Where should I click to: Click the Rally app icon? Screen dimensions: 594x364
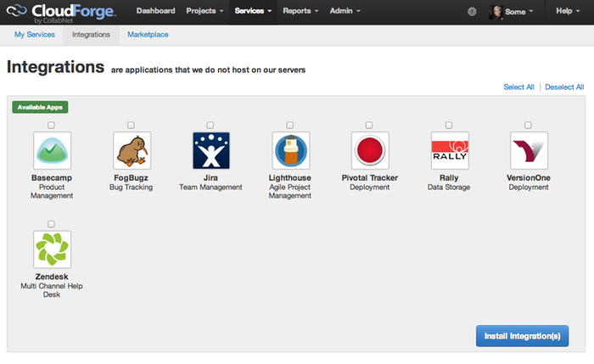(449, 151)
